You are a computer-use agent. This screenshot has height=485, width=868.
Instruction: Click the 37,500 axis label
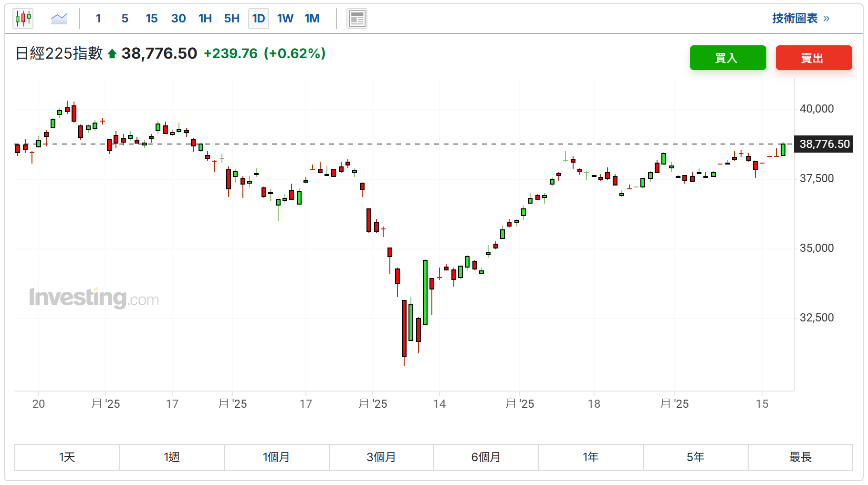pyautogui.click(x=816, y=178)
